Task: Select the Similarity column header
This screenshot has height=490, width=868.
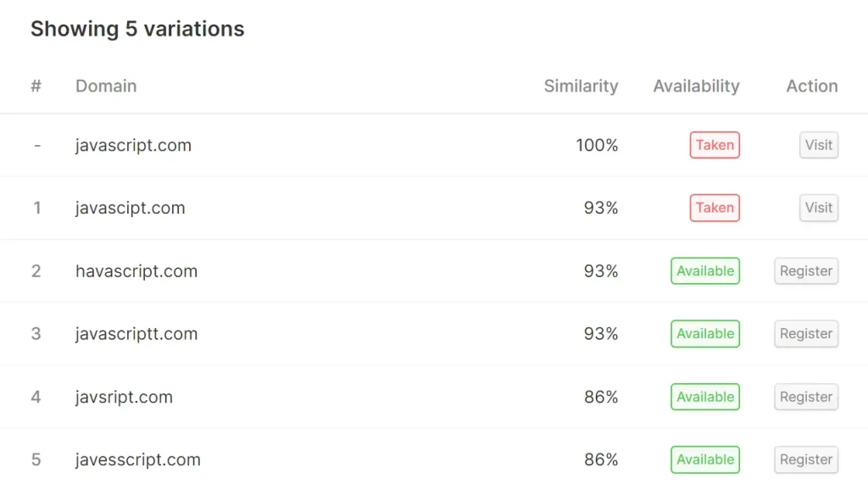Action: 581,86
